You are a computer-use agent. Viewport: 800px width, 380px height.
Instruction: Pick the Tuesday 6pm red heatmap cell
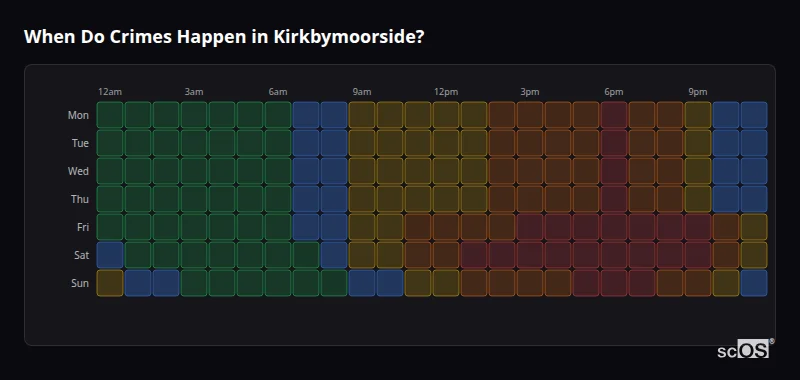tap(614, 143)
